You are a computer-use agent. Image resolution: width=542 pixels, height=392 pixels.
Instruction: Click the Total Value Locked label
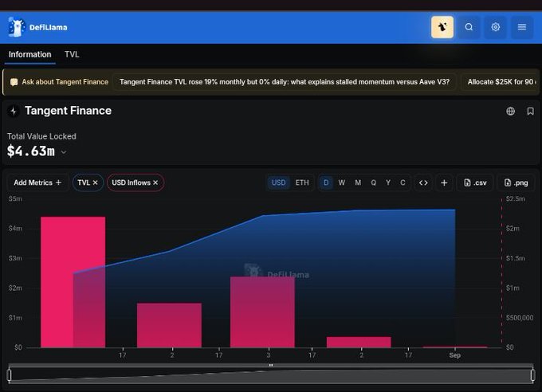pyautogui.click(x=41, y=136)
